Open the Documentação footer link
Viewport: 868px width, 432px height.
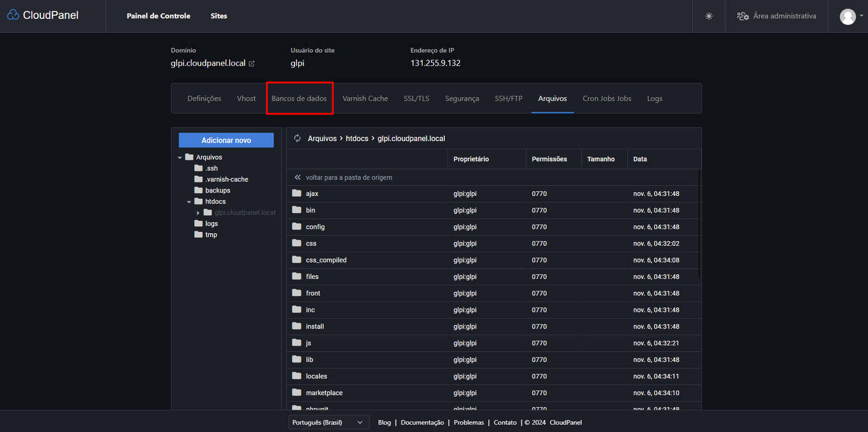422,422
